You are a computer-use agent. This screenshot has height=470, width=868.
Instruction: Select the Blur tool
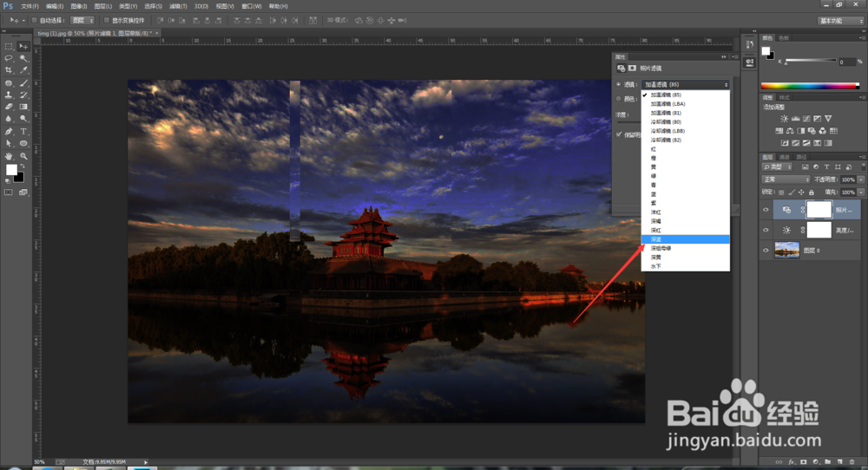9,118
